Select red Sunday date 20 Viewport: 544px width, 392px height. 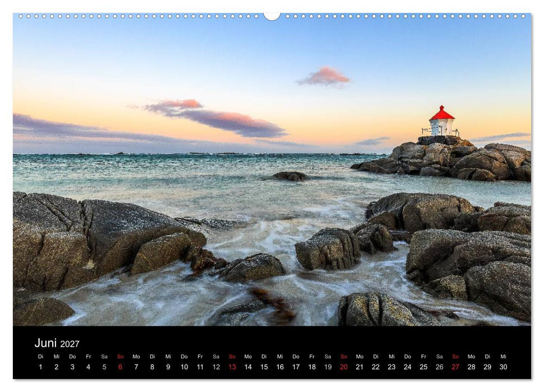pyautogui.click(x=344, y=367)
